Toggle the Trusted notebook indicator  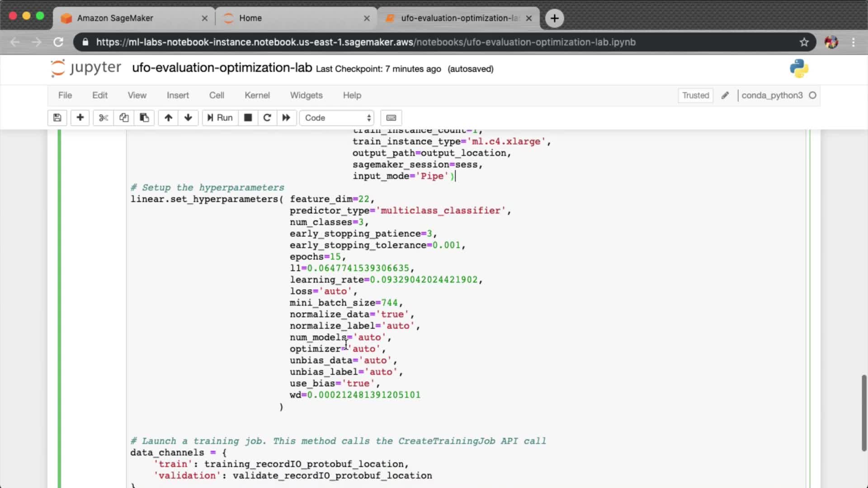[x=695, y=95]
